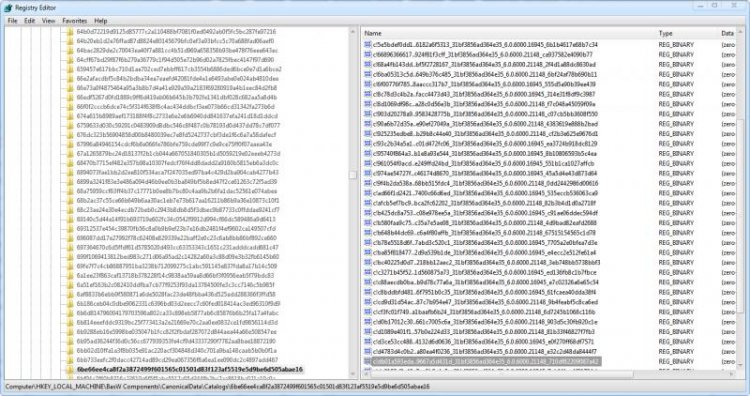Click binary icon of value starting c903d20278a9
Screen dimensions: 750x396
pyautogui.click(x=367, y=114)
